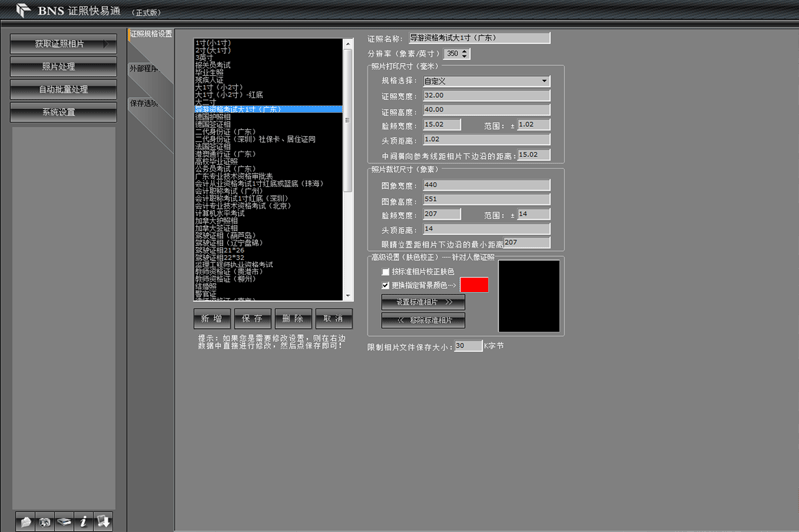The height and width of the screenshot is (532, 799).
Task: Click the camera icon in the bottom toolbar
Action: pos(45,521)
